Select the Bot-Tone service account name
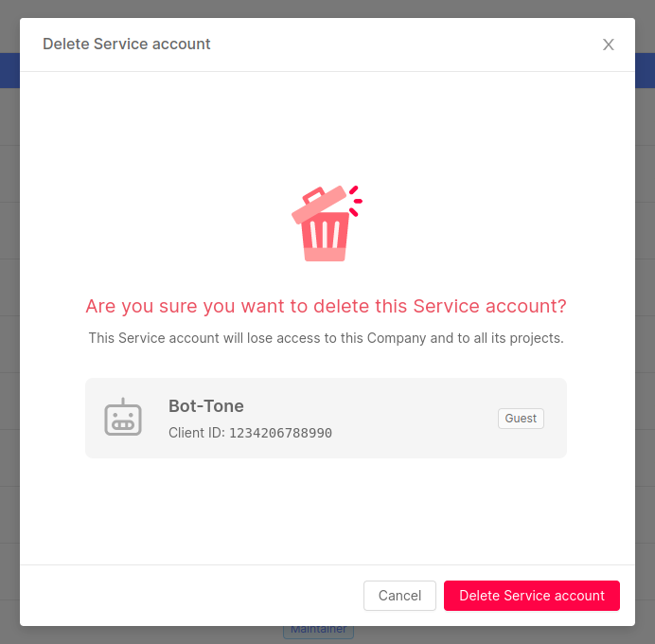The width and height of the screenshot is (655, 644). [x=206, y=405]
